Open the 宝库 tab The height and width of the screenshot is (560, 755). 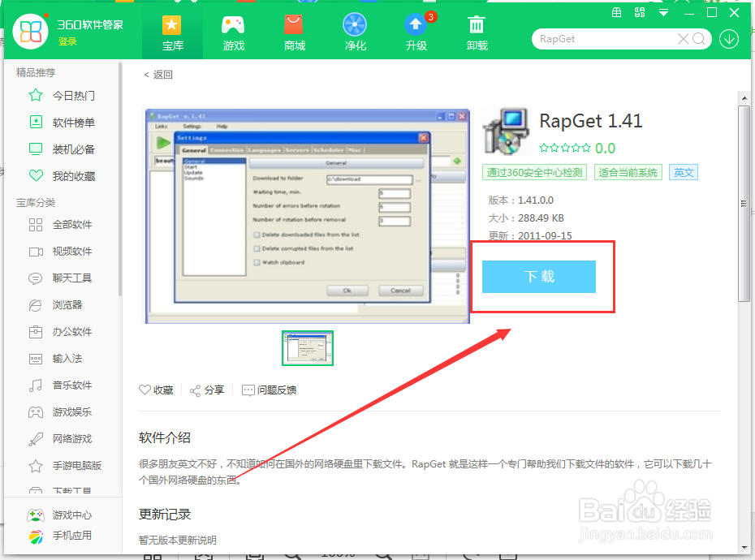pos(172,32)
